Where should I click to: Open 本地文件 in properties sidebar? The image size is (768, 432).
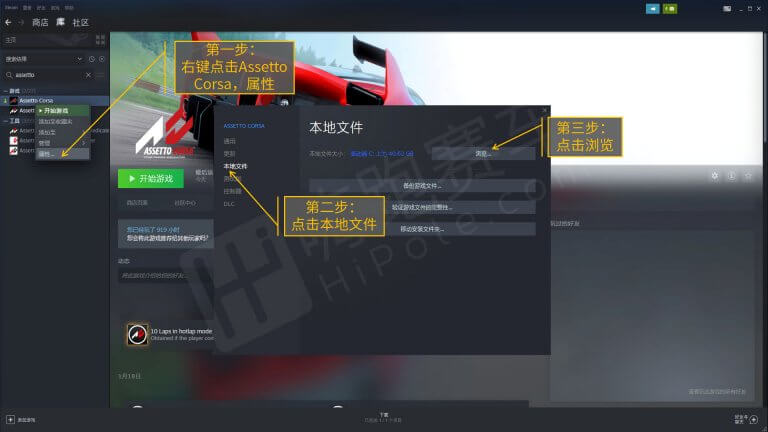pyautogui.click(x=235, y=167)
